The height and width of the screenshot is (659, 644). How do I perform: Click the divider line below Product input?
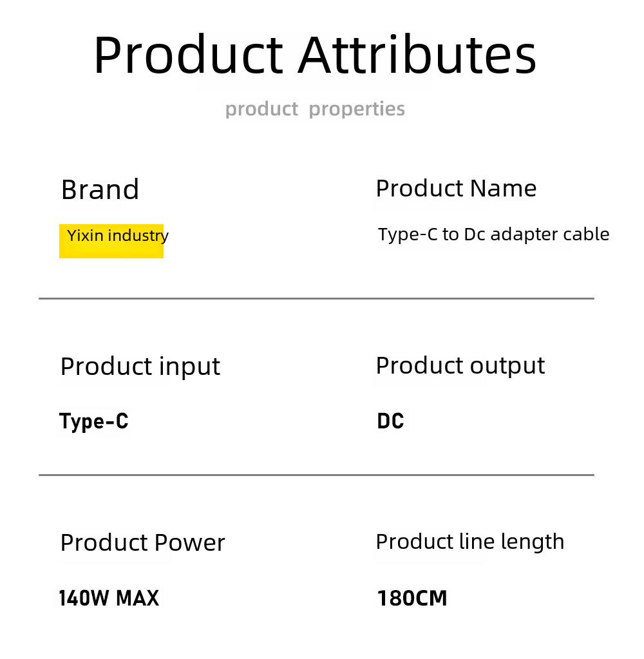tap(316, 475)
